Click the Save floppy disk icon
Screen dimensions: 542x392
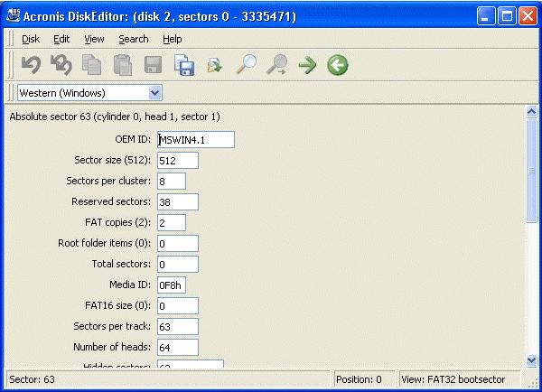click(153, 65)
